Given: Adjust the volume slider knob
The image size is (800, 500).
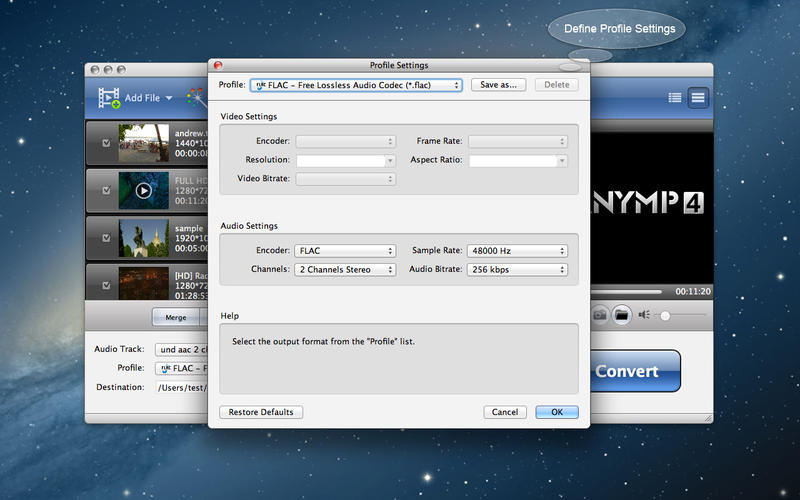Looking at the screenshot, I should (x=665, y=315).
